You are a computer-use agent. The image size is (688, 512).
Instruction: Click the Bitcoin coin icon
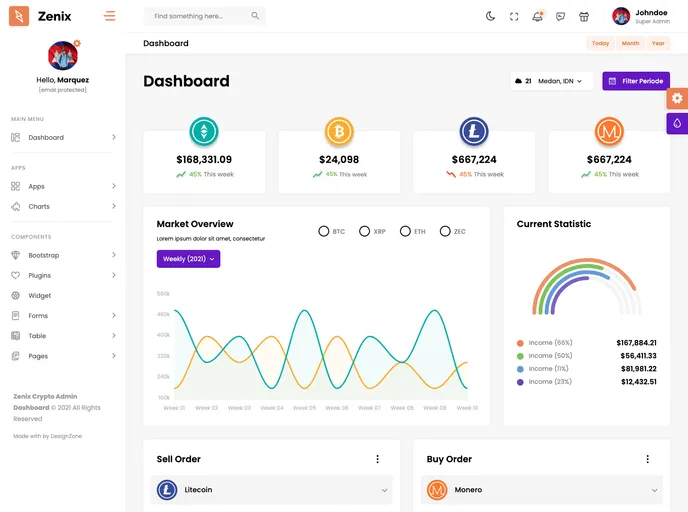(339, 131)
